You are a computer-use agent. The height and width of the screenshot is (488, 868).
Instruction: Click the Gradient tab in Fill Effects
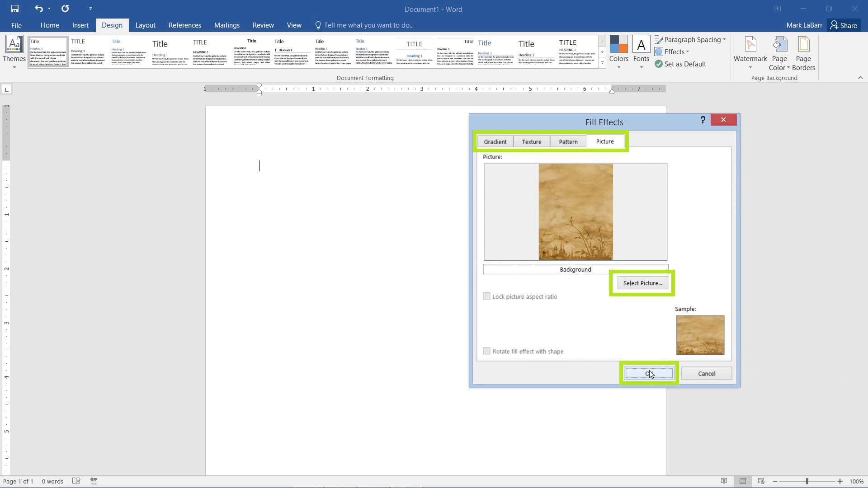tap(495, 141)
